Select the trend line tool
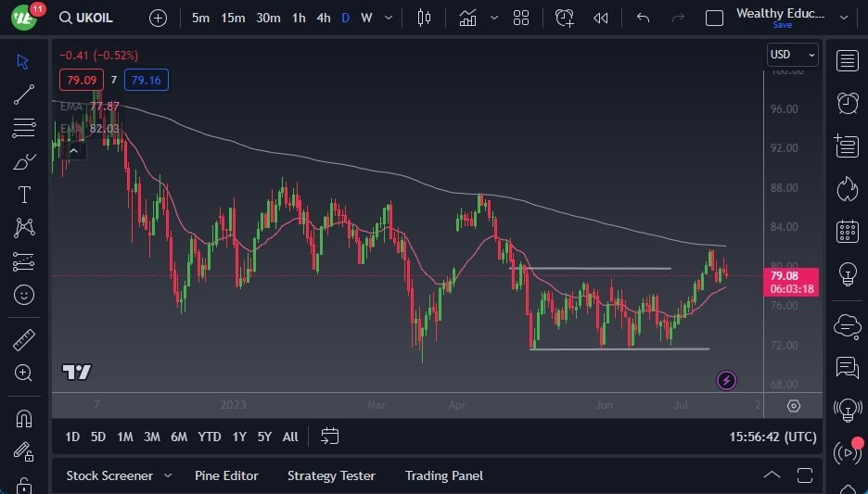The image size is (868, 494). click(24, 95)
